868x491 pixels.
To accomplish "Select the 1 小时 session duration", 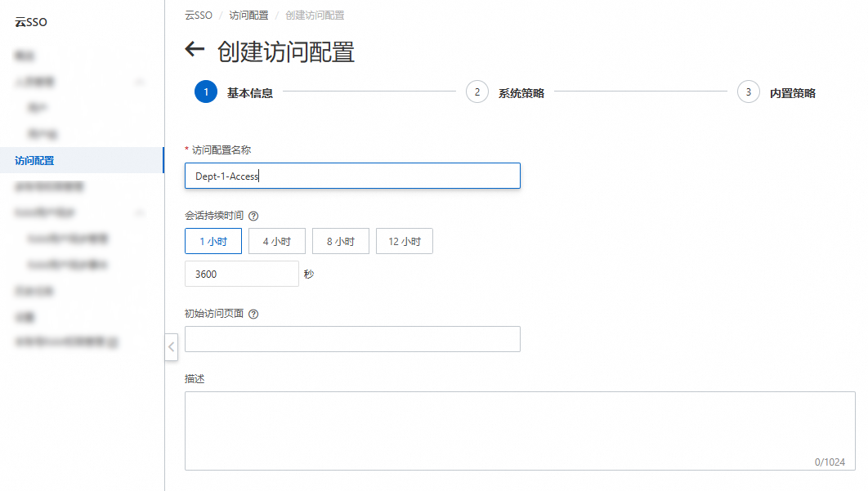I will point(213,241).
